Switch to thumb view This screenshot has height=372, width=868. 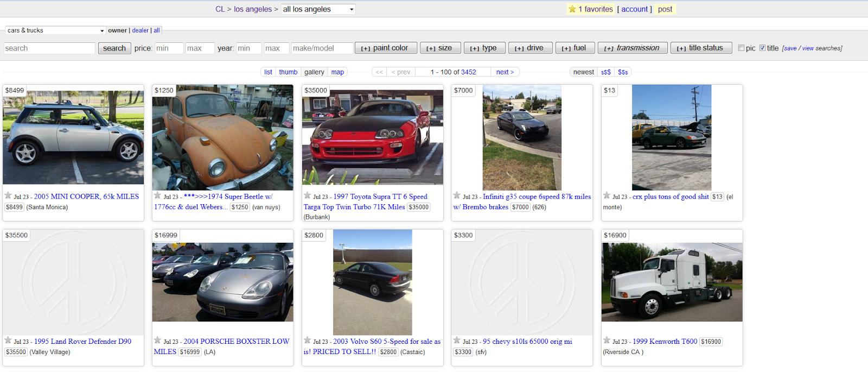pyautogui.click(x=288, y=72)
